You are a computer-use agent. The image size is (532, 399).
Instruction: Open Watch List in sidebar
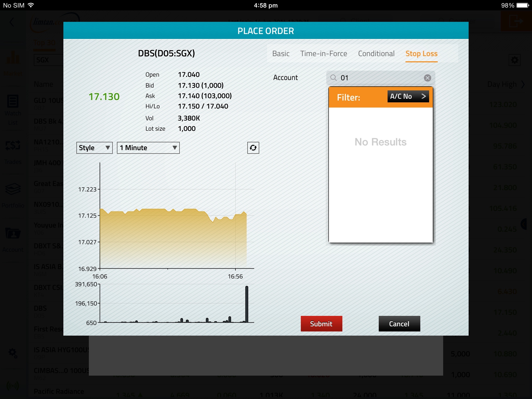point(13,110)
